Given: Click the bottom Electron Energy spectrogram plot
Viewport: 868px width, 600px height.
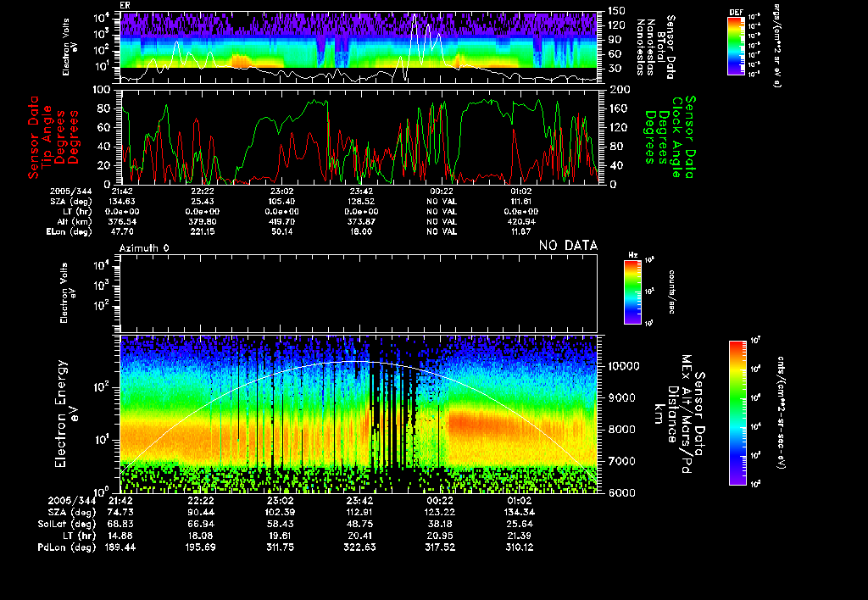Looking at the screenshot, I should click(359, 414).
